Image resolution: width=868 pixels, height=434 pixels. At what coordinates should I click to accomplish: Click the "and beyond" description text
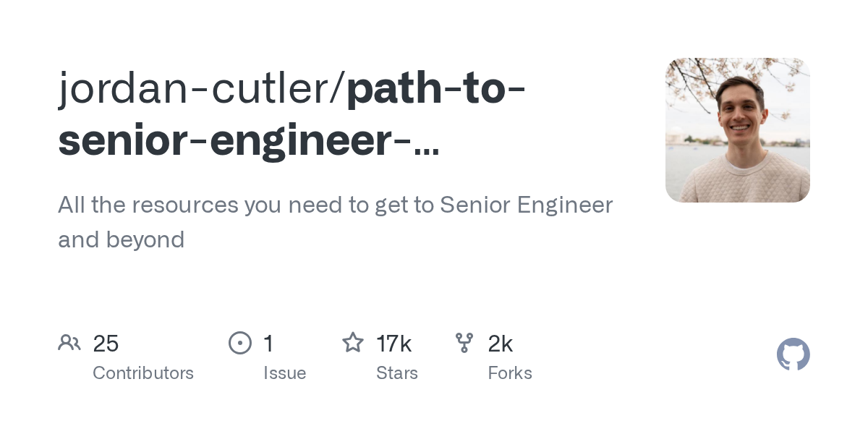coord(122,239)
